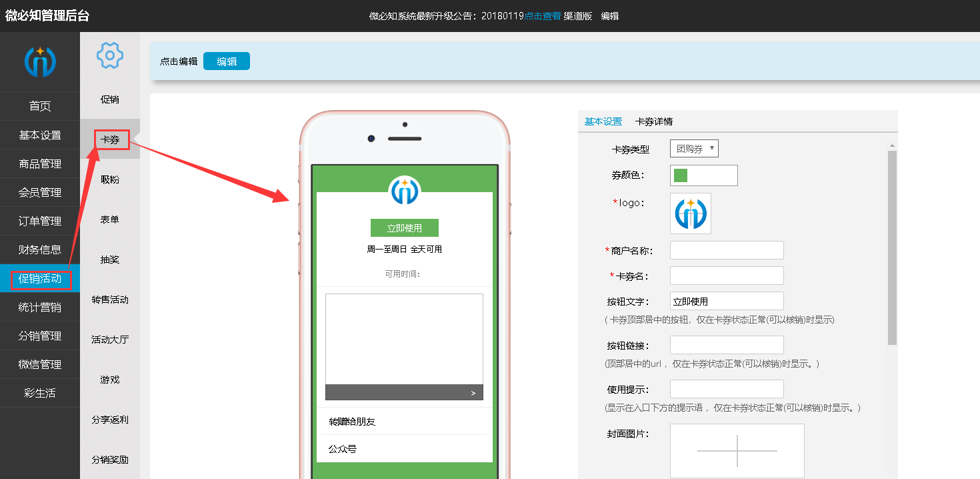Pick the green coupon color swatch
The image size is (980, 479).
681,175
